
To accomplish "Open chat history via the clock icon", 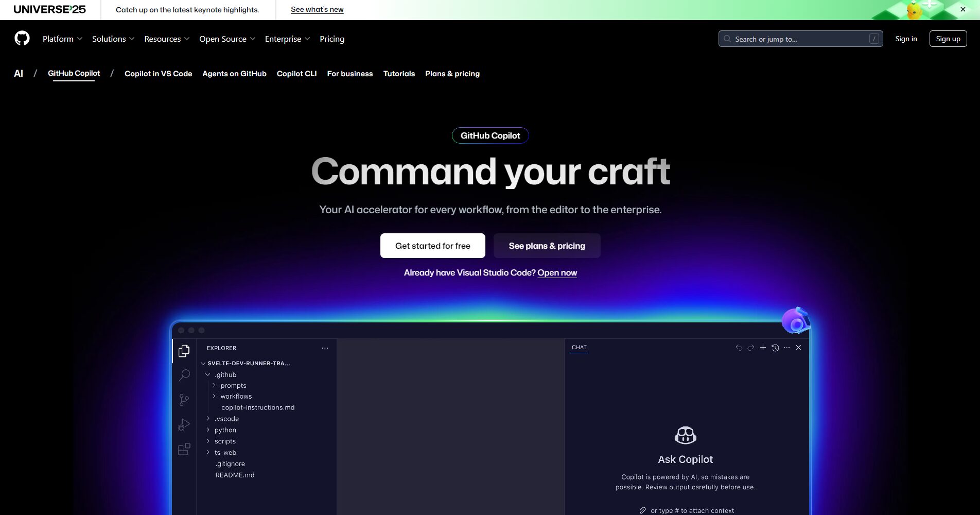I will [776, 348].
